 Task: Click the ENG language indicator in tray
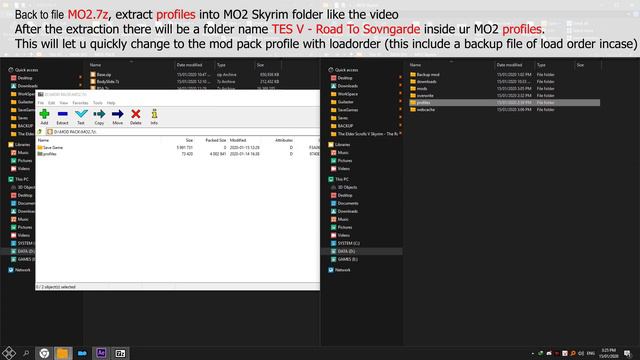pos(591,353)
